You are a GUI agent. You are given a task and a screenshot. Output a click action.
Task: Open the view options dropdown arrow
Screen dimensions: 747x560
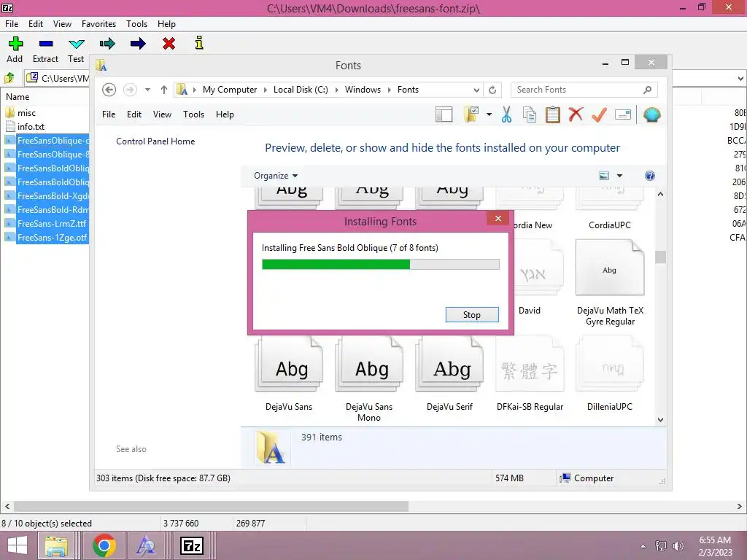620,176
